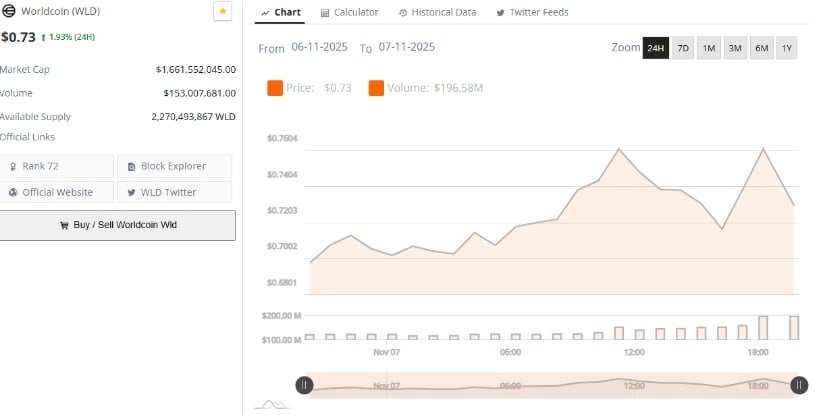Open the Block Explorer link
825x415 pixels.
pyautogui.click(x=174, y=166)
